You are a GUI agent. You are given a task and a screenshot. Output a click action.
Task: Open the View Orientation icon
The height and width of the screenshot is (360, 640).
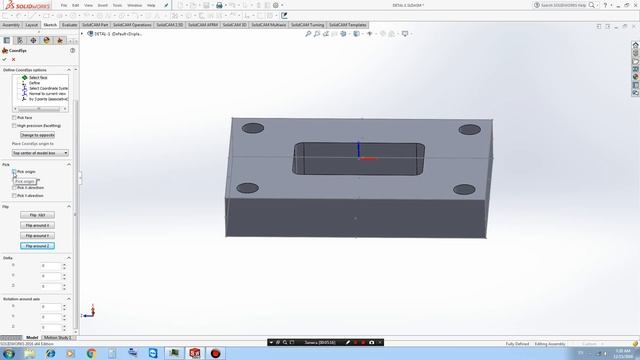(344, 34)
